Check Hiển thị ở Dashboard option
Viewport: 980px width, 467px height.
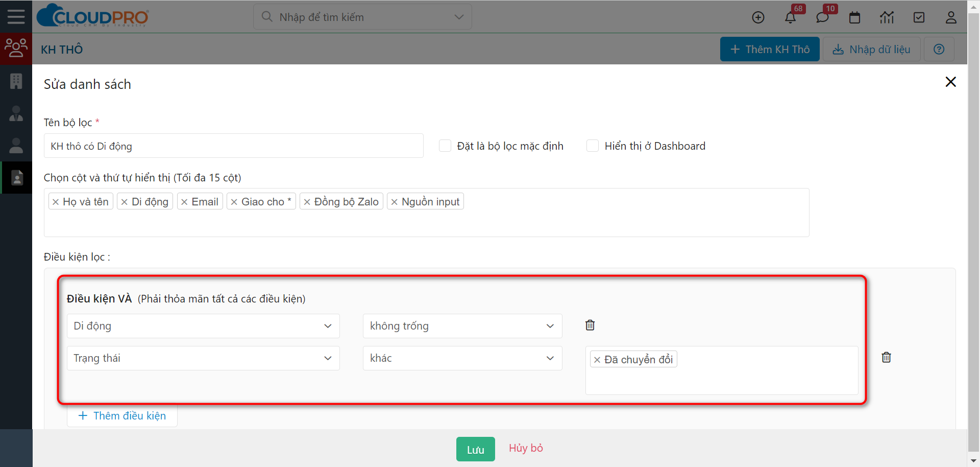pyautogui.click(x=593, y=146)
